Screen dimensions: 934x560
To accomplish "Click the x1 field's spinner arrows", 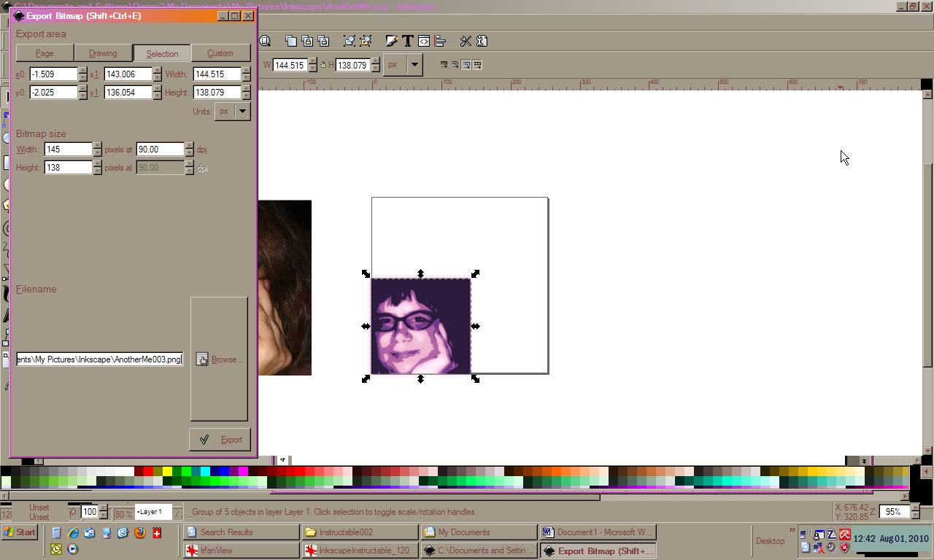I will (157, 74).
